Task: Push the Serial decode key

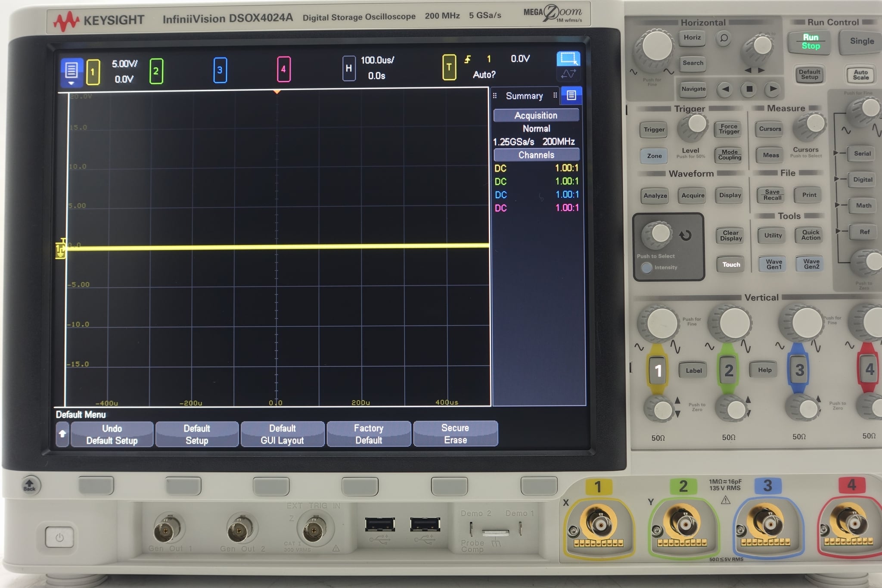Action: (862, 154)
